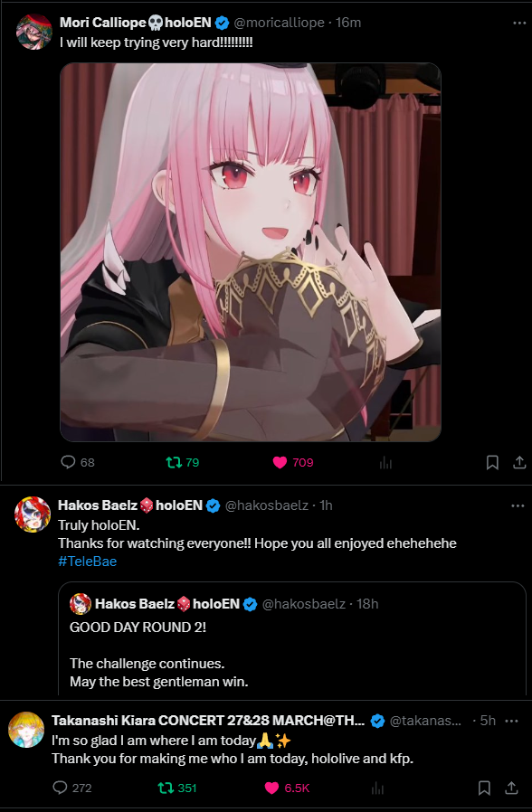Screen dimensions: 532x812
Task: Open the pink-haired character image
Action: [x=251, y=252]
